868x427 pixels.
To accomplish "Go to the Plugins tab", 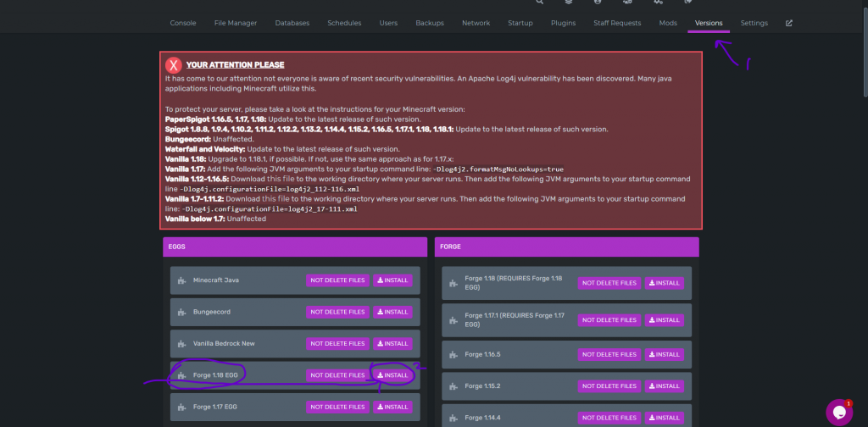I will click(564, 23).
